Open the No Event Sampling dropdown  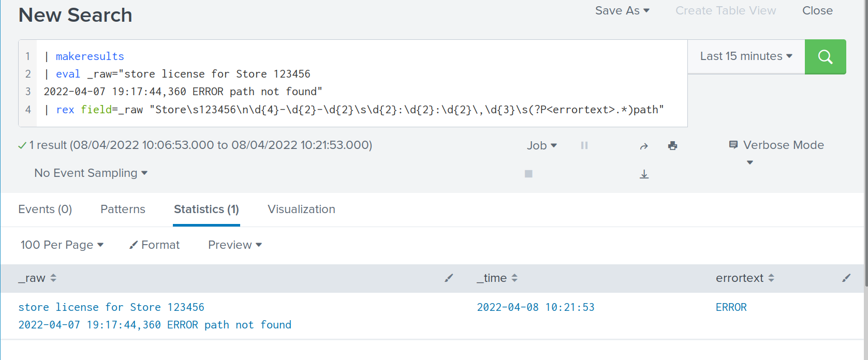pos(91,173)
